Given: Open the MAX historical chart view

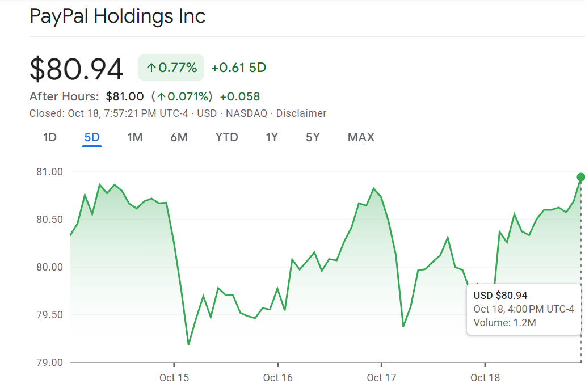Looking at the screenshot, I should click(x=361, y=137).
